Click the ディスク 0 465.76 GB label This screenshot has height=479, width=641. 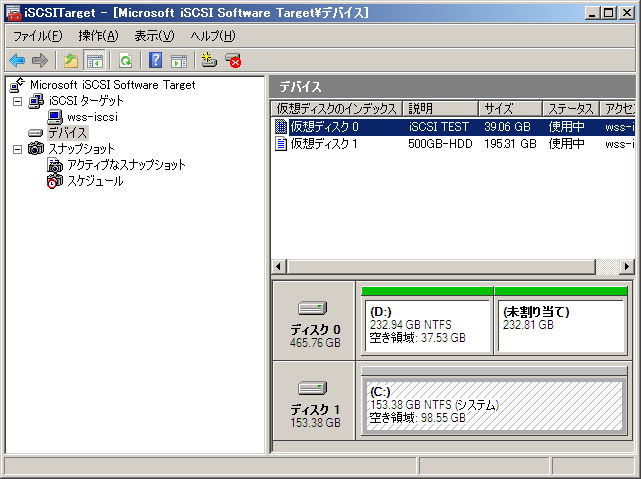(315, 336)
